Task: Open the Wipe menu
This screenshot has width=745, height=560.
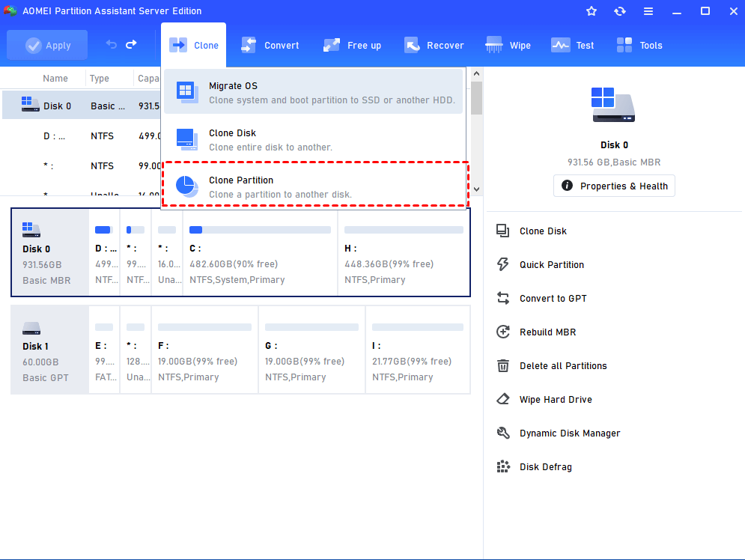Action: pyautogui.click(x=508, y=45)
